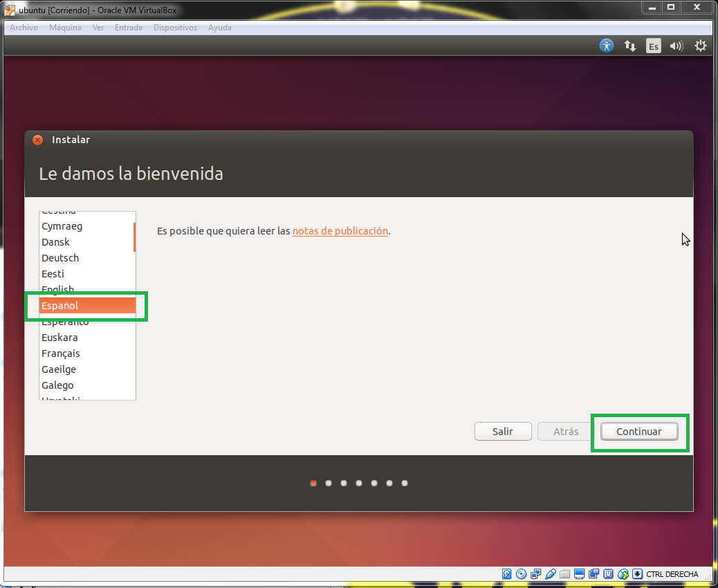718x588 pixels.
Task: Select Eesti in the language list
Action: click(86, 274)
